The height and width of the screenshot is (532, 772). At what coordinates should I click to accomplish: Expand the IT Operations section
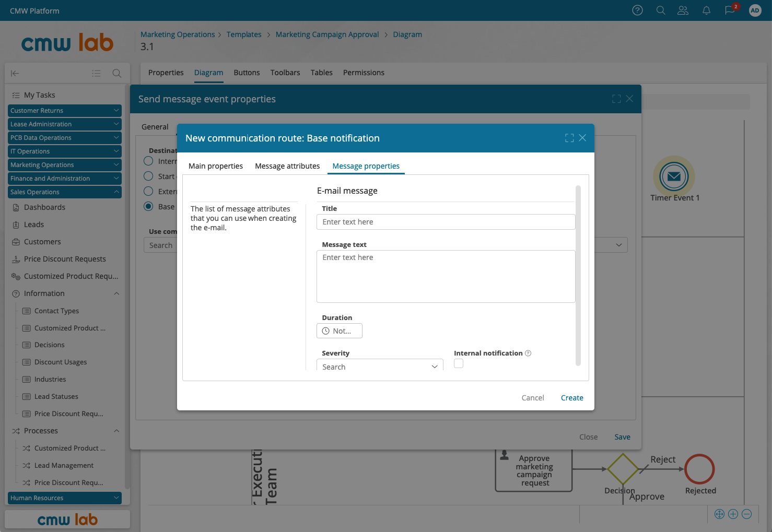click(65, 151)
